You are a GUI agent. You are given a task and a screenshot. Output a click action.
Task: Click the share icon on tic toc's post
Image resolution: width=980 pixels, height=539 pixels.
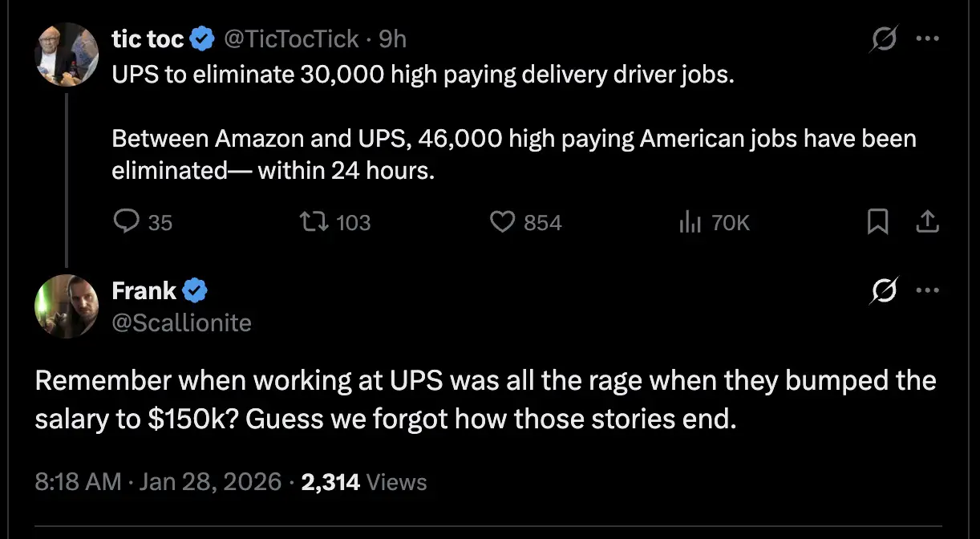tap(927, 221)
